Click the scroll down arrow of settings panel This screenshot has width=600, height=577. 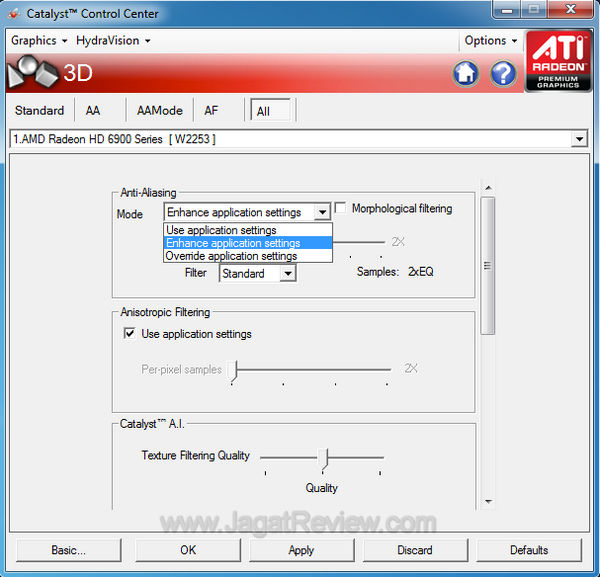point(488,501)
